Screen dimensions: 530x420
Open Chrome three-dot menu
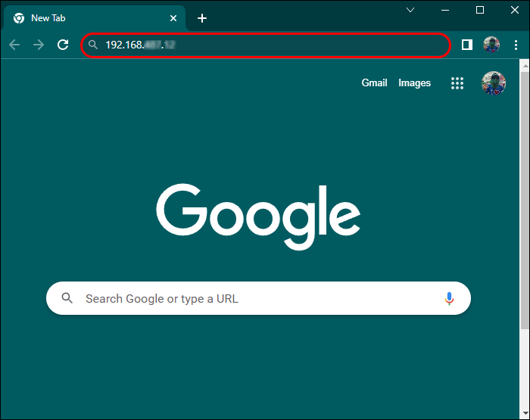[516, 45]
